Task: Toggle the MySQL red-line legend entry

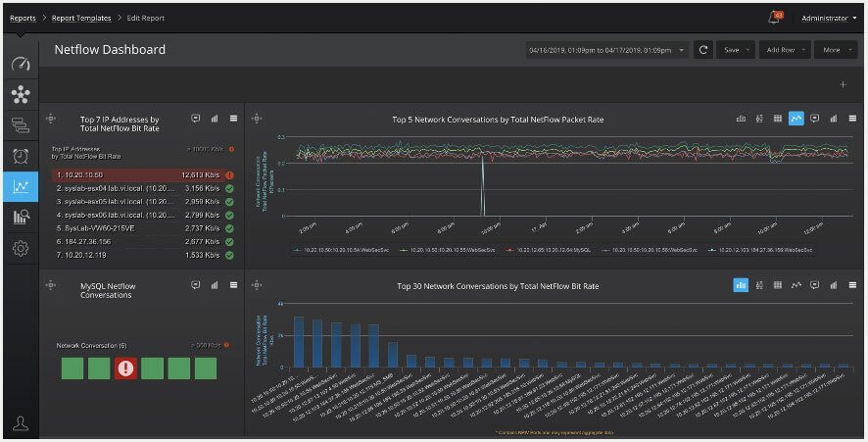Action: (x=548, y=250)
